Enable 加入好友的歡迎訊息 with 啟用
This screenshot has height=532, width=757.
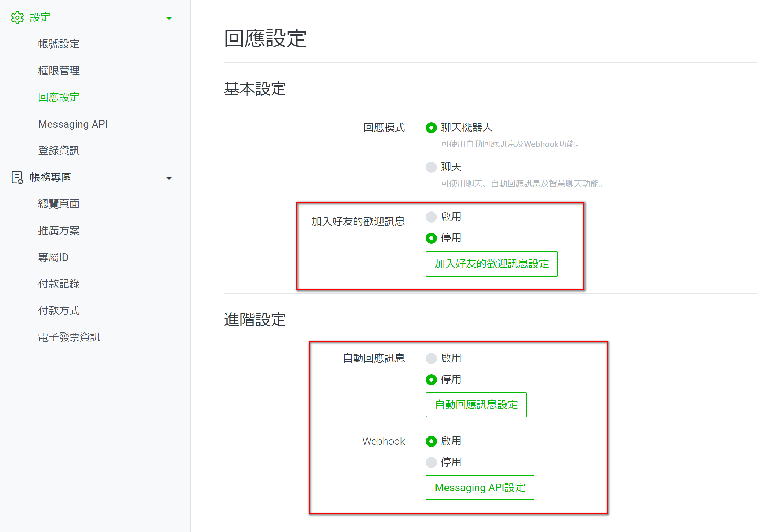pos(431,217)
